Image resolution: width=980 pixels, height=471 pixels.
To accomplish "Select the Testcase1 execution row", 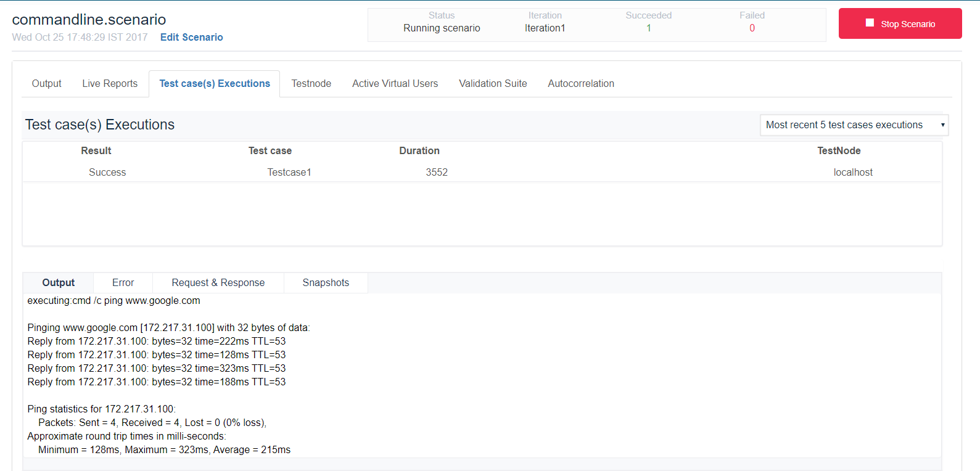I will [482, 172].
